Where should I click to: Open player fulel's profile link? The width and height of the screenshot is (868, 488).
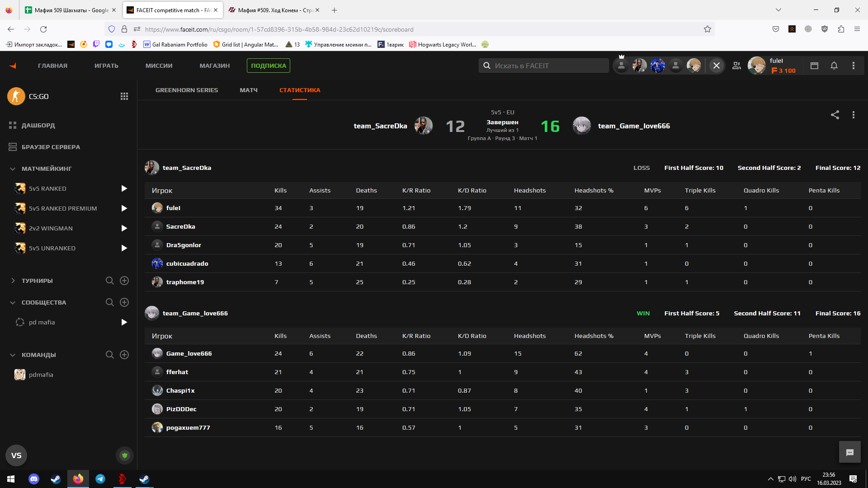tap(173, 208)
